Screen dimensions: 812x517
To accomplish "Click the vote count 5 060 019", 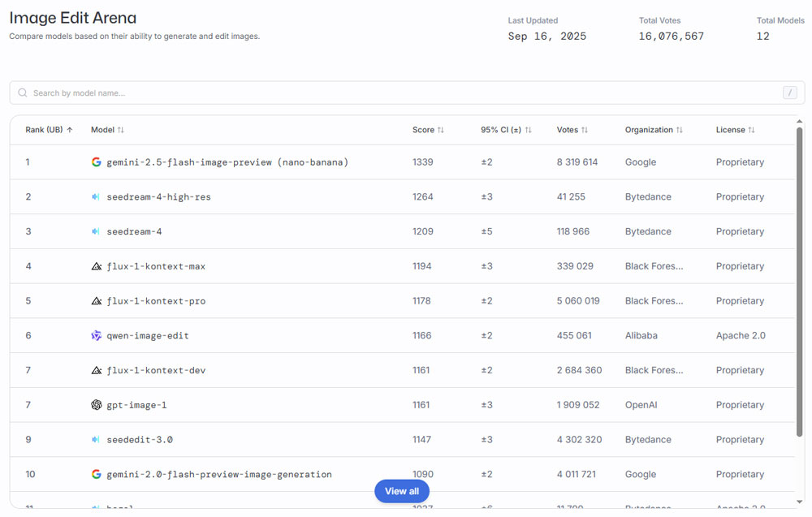I will coord(578,300).
